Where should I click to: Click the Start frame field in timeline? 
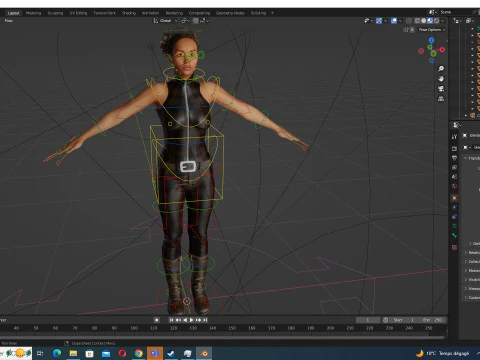pyautogui.click(x=403, y=320)
